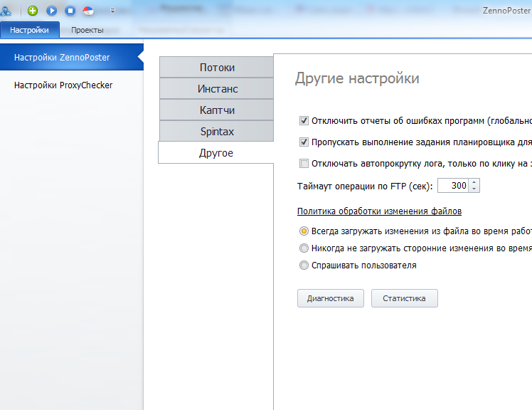The image size is (532, 410).
Task: Click the ZennoPoster application logo icon
Action: pyautogui.click(x=6, y=11)
